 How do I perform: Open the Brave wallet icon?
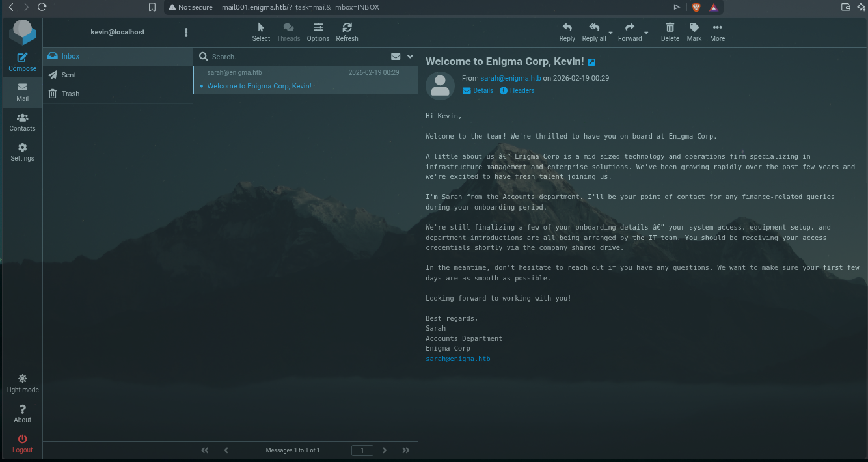coord(846,7)
